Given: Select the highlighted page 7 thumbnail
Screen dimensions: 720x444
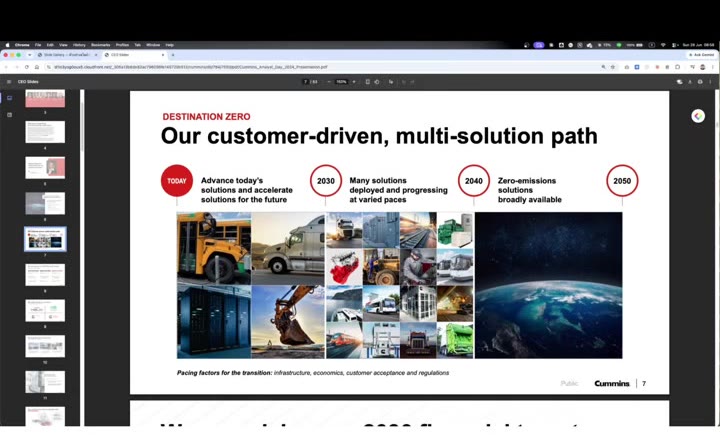Looking at the screenshot, I should point(45,239).
